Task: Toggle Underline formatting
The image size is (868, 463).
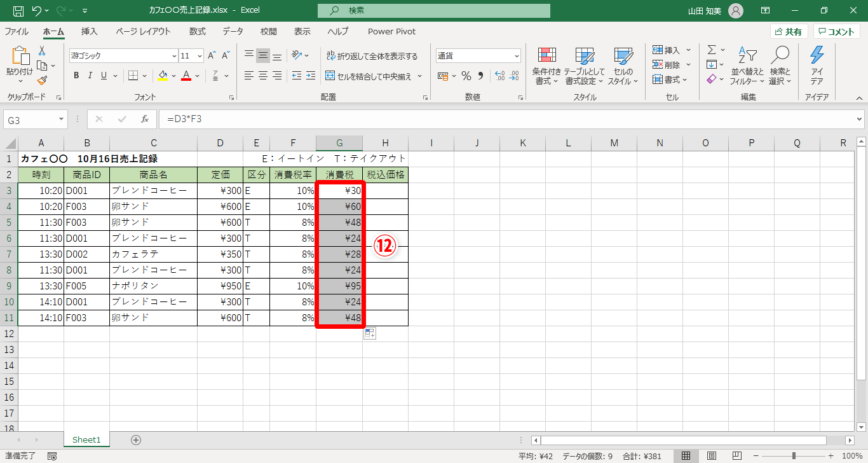Action: coord(103,76)
